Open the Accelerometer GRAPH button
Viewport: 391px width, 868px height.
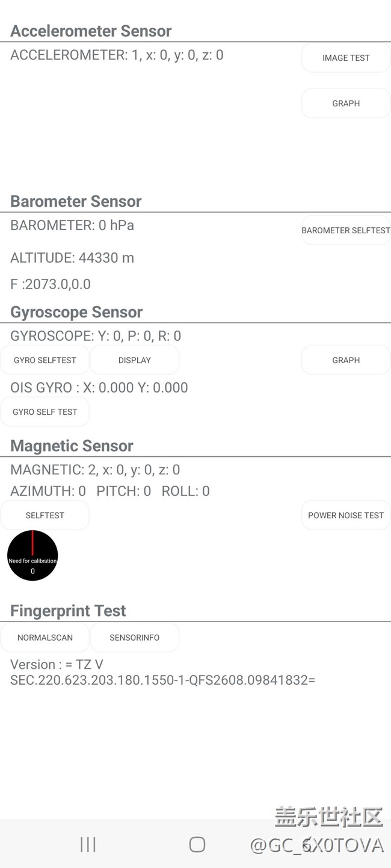(346, 103)
